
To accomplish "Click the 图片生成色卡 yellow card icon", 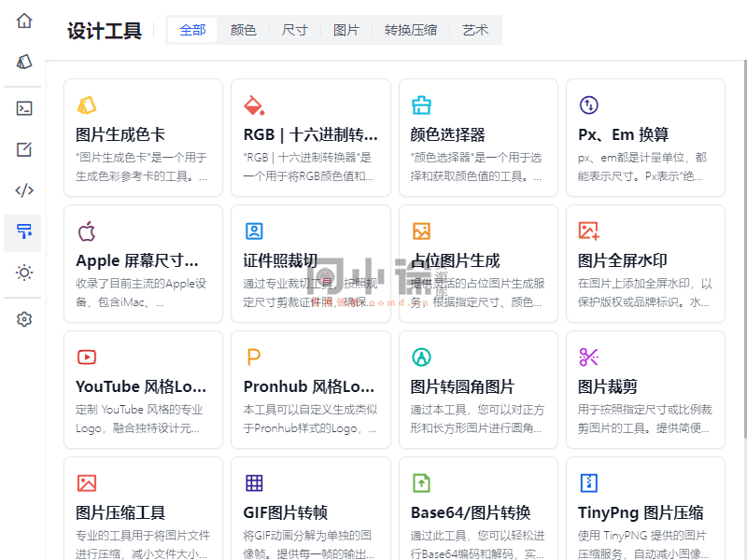I will click(x=87, y=105).
